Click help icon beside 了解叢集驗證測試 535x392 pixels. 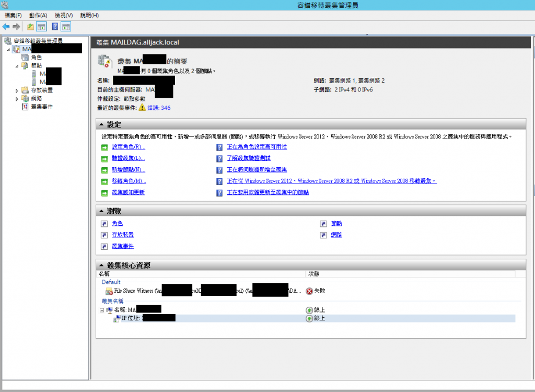coord(219,159)
